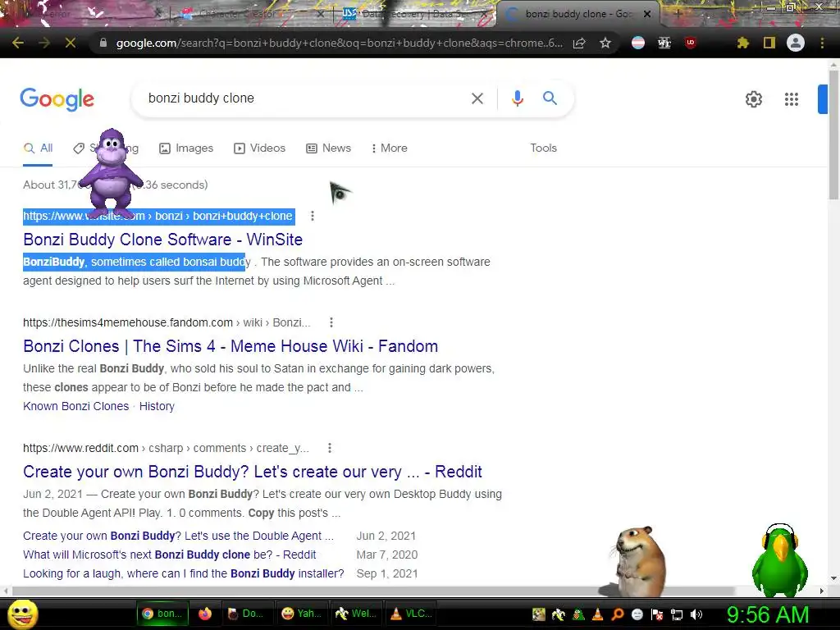Click the flag with red X tray icon

tap(657, 614)
